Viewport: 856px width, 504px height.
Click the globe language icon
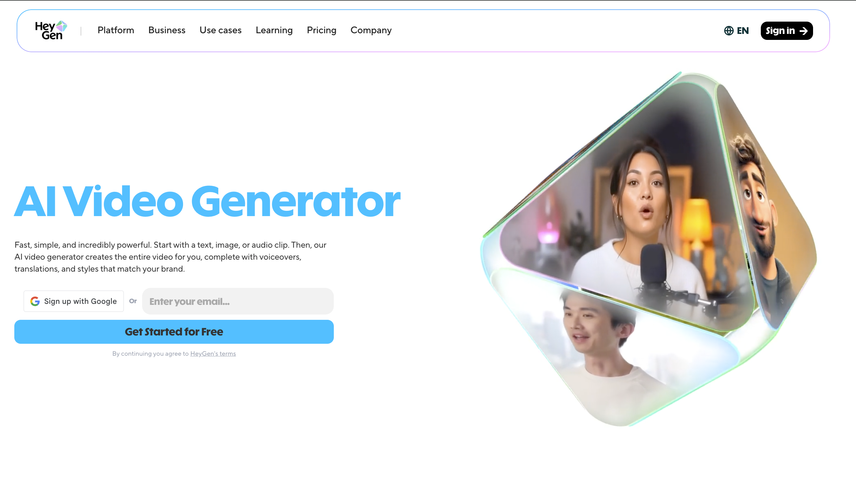click(x=729, y=31)
